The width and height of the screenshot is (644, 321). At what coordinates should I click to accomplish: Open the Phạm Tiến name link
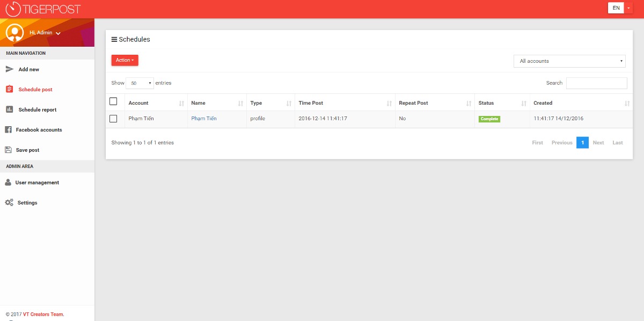(x=204, y=119)
